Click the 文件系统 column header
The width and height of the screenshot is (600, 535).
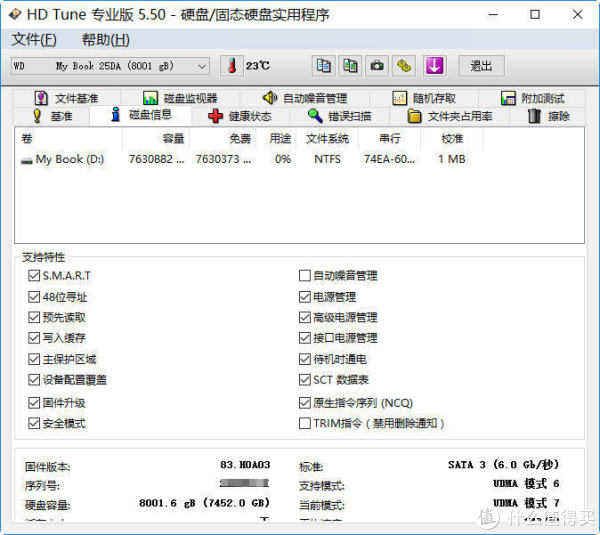327,138
